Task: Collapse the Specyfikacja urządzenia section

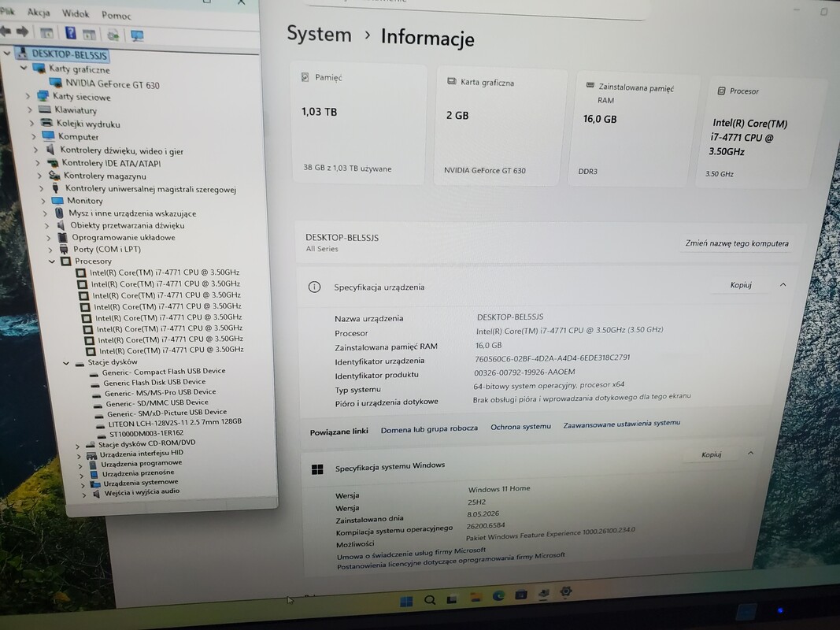Action: pos(783,285)
